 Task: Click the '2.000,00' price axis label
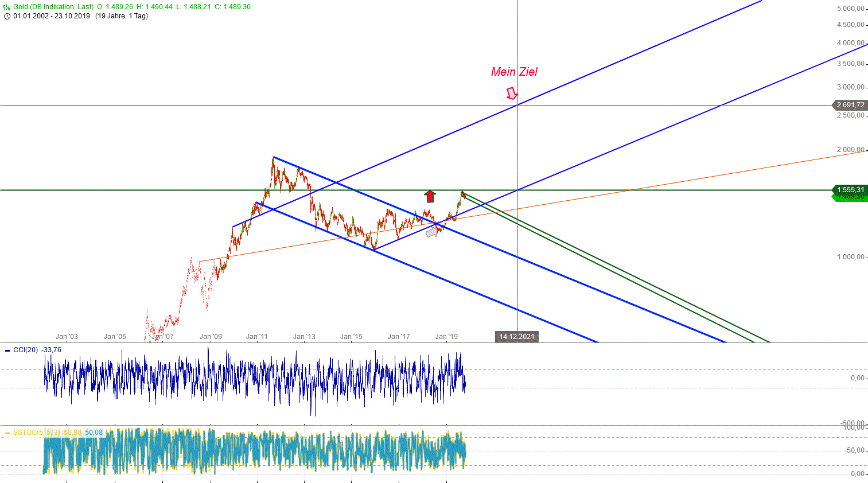[x=851, y=150]
